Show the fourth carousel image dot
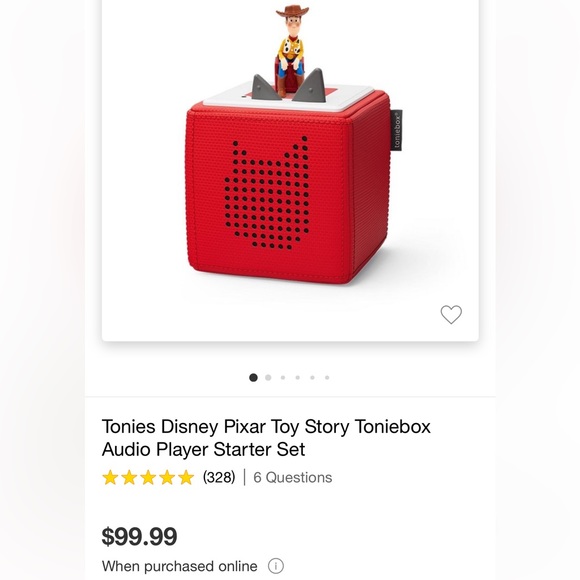 pyautogui.click(x=298, y=377)
